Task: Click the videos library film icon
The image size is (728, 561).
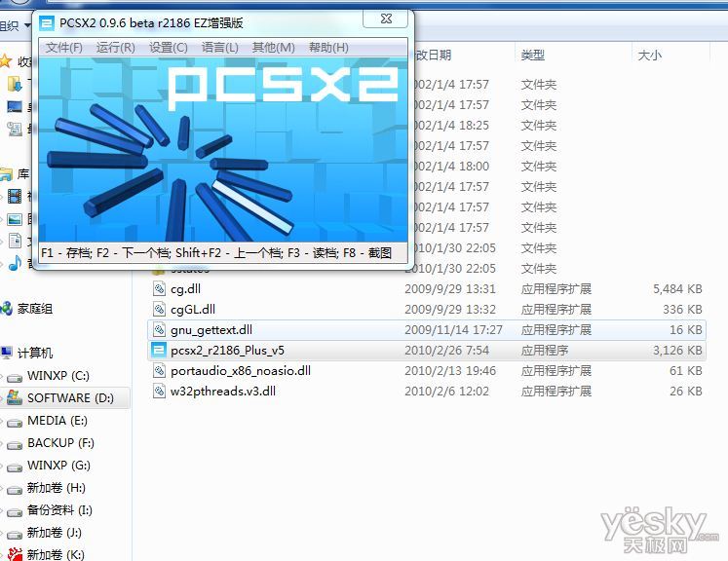Action: pos(15,197)
